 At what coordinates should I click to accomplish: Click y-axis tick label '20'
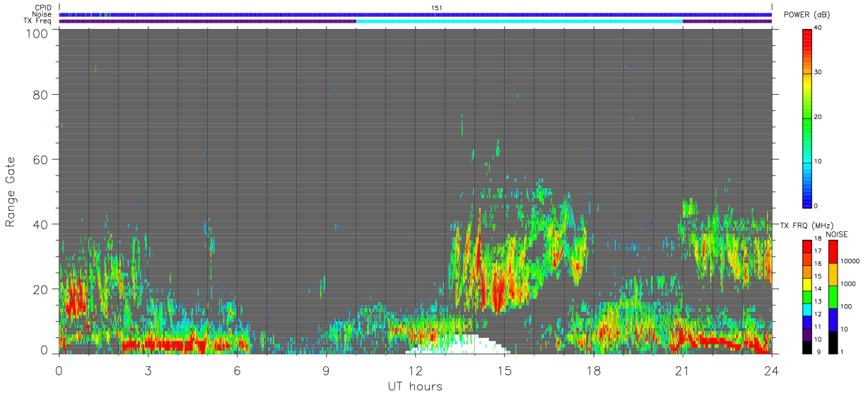[x=41, y=289]
